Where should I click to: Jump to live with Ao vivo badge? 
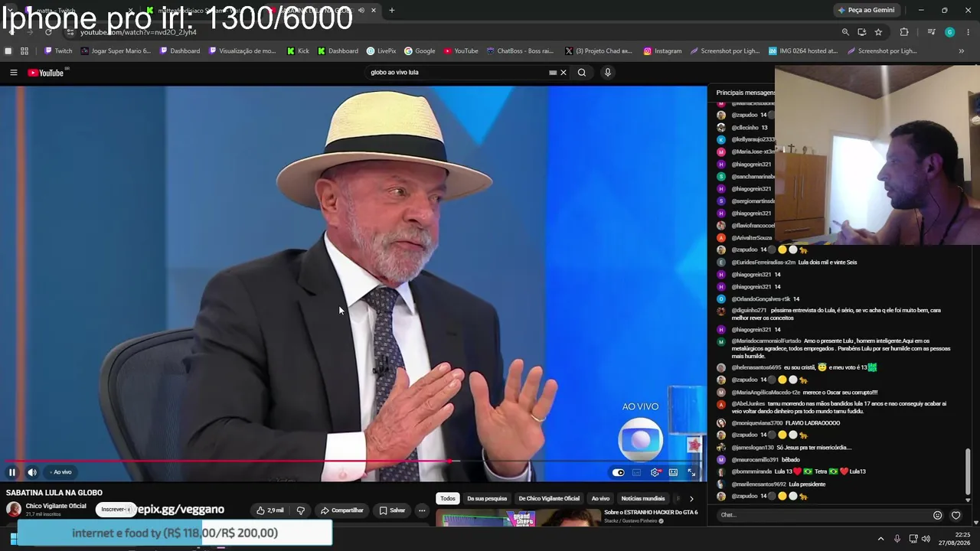(63, 472)
